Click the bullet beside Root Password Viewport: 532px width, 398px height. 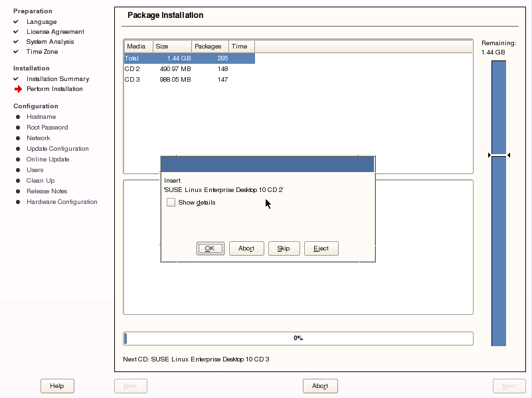18,128
